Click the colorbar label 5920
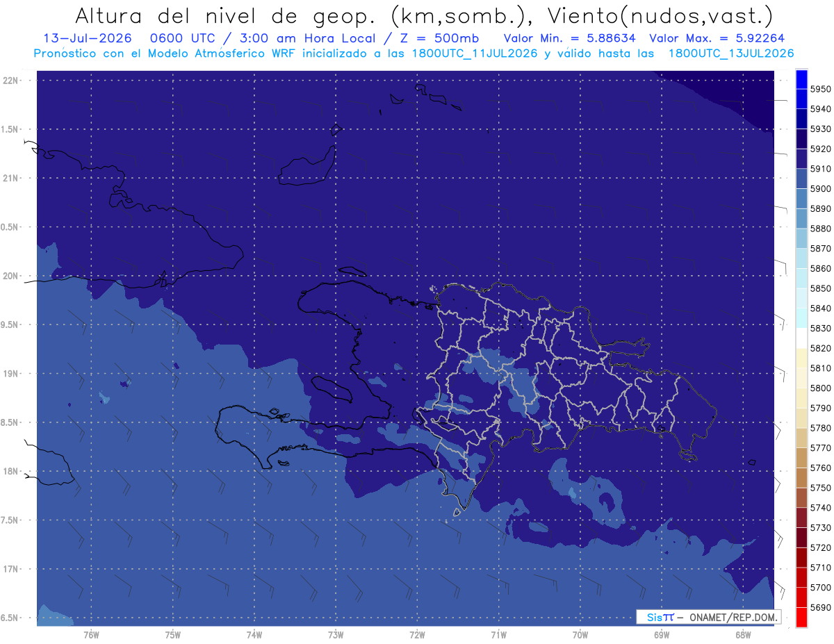The width and height of the screenshot is (834, 644). pyautogui.click(x=820, y=149)
